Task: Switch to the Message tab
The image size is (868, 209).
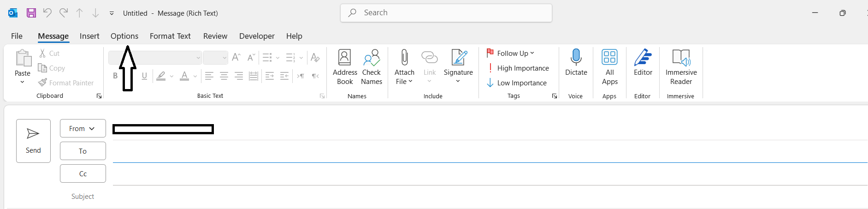Action: point(53,36)
